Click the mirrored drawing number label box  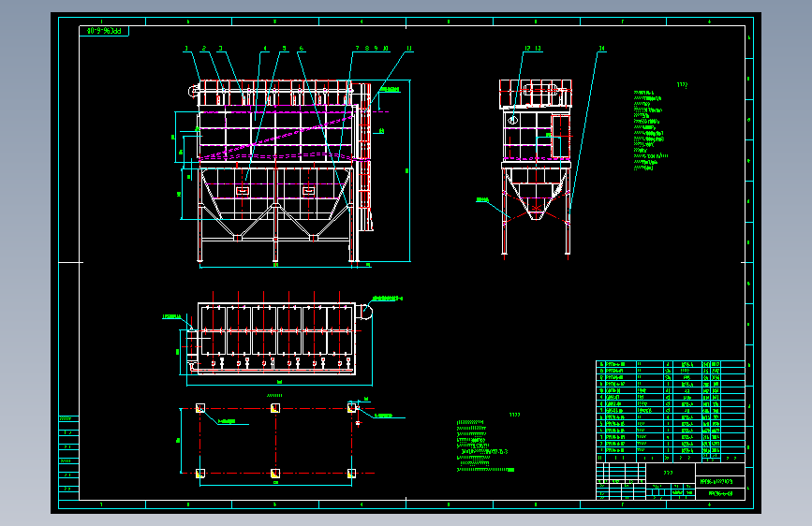coord(104,31)
